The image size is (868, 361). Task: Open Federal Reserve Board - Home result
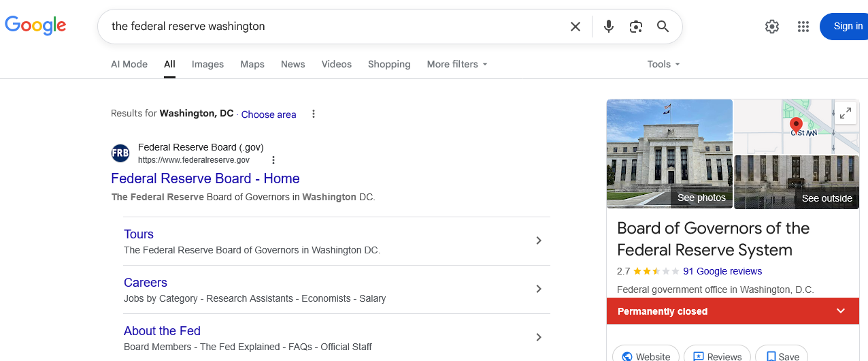205,178
